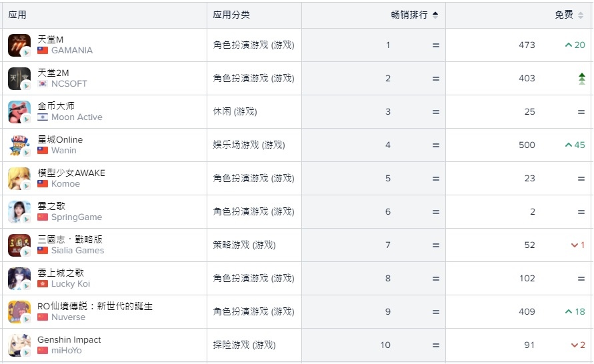594x364 pixels.
Task: Click the 雲上城之歌 app icon
Action: [19, 279]
